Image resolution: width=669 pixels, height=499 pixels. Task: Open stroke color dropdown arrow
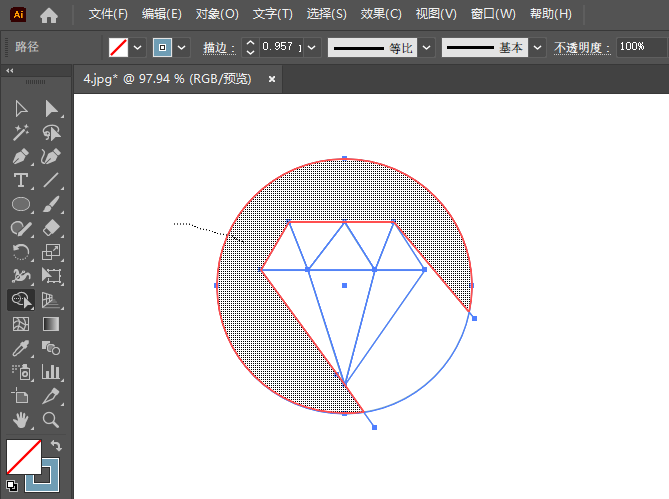point(181,48)
